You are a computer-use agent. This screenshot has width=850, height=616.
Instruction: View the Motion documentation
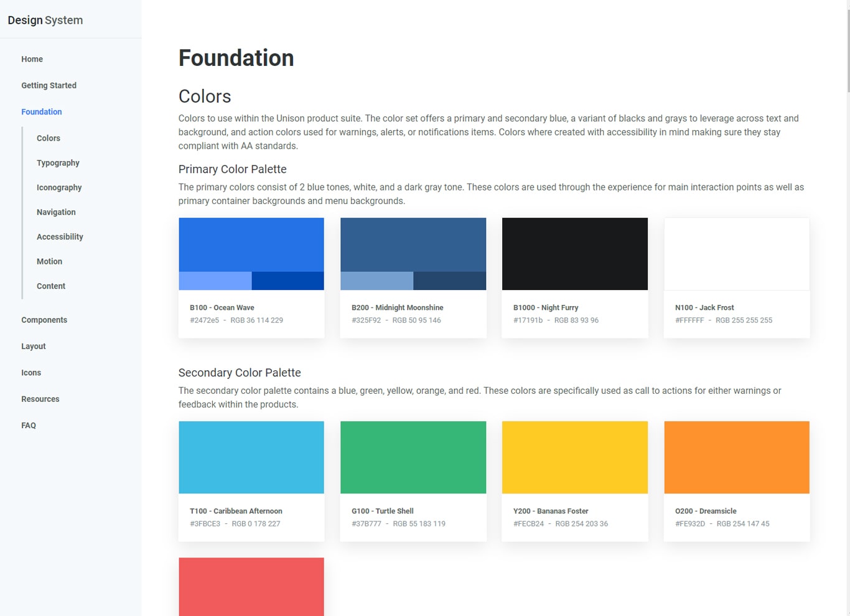coord(49,261)
